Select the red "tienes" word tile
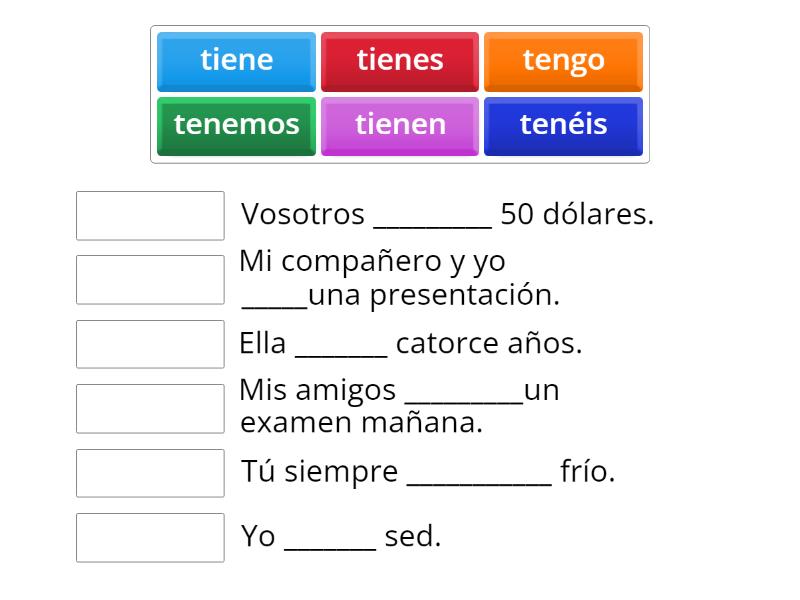800x600 pixels. click(x=400, y=60)
